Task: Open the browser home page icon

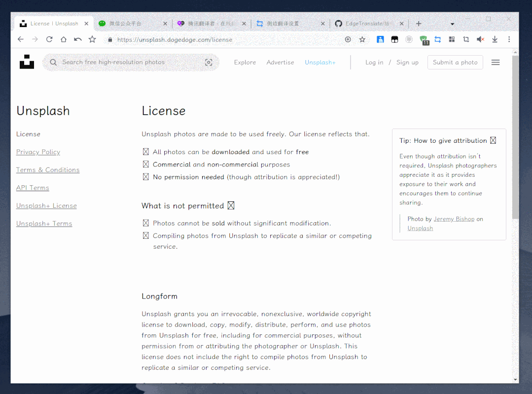Action: click(x=64, y=39)
